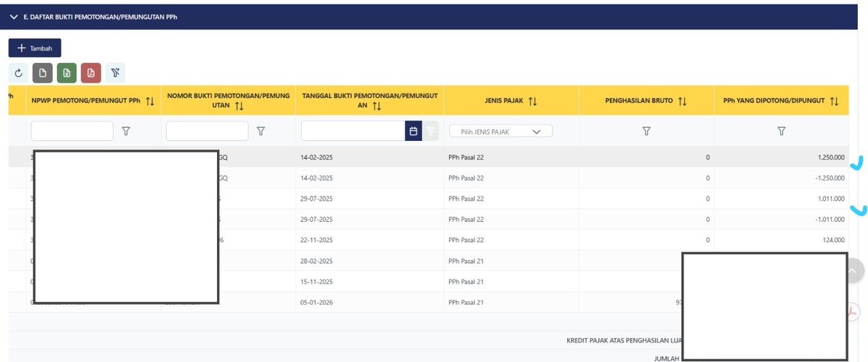Viewport: 868px width, 362px height.
Task: Open filter under Penghasilan Bruto column
Action: pos(647,131)
